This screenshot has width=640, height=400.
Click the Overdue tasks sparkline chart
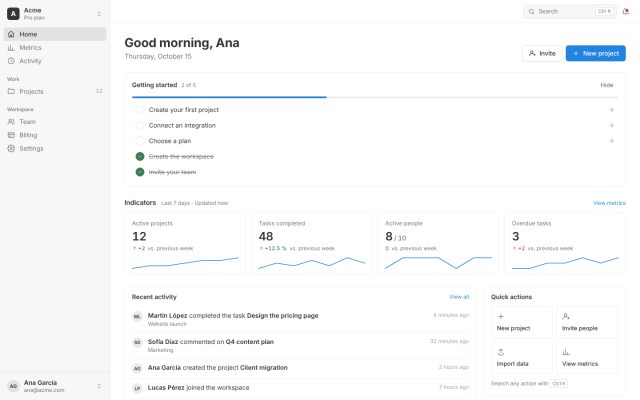pos(565,262)
